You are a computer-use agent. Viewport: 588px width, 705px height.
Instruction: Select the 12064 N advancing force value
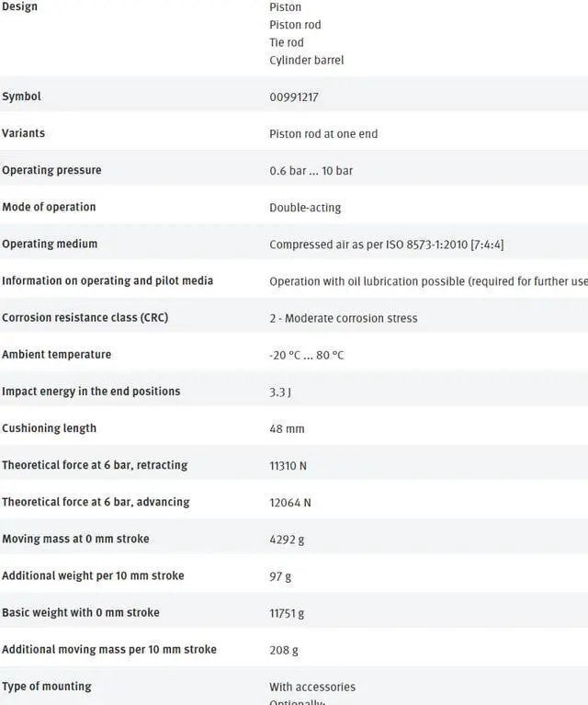(290, 503)
